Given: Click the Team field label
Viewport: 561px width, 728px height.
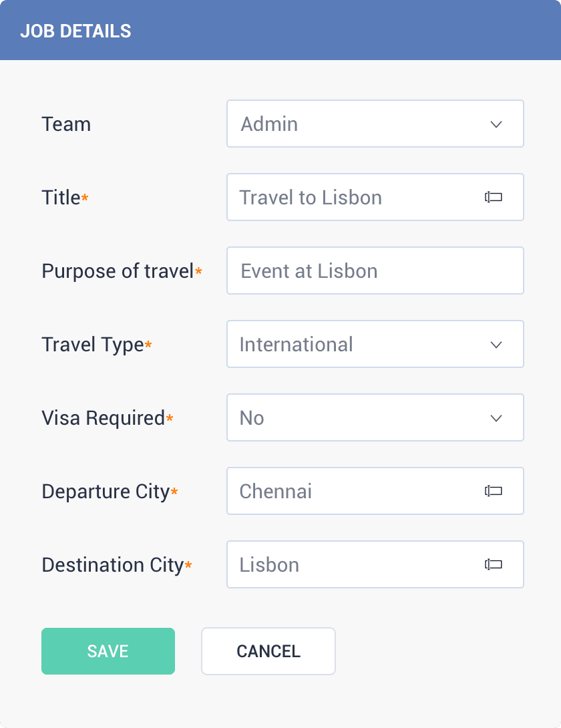Looking at the screenshot, I should point(66,124).
